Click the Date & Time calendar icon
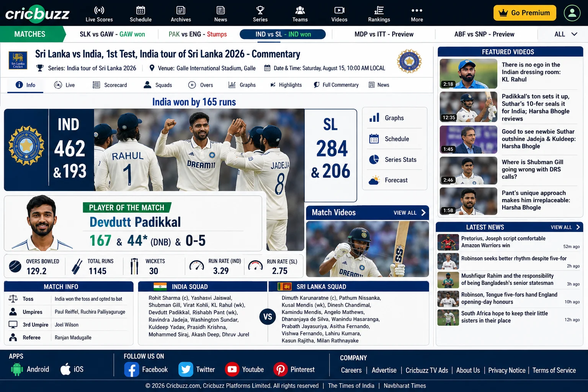Image resolution: width=588 pixels, height=392 pixels. tap(267, 68)
